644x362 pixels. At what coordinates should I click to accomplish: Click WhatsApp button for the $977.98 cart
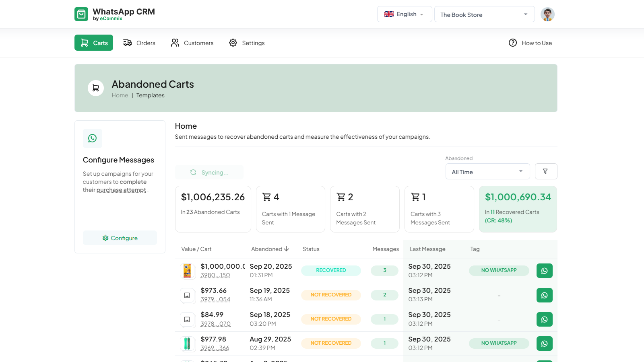(x=544, y=343)
